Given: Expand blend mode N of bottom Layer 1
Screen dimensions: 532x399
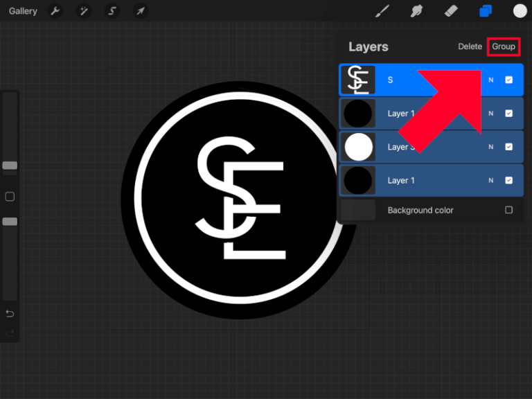Looking at the screenshot, I should click(x=491, y=180).
